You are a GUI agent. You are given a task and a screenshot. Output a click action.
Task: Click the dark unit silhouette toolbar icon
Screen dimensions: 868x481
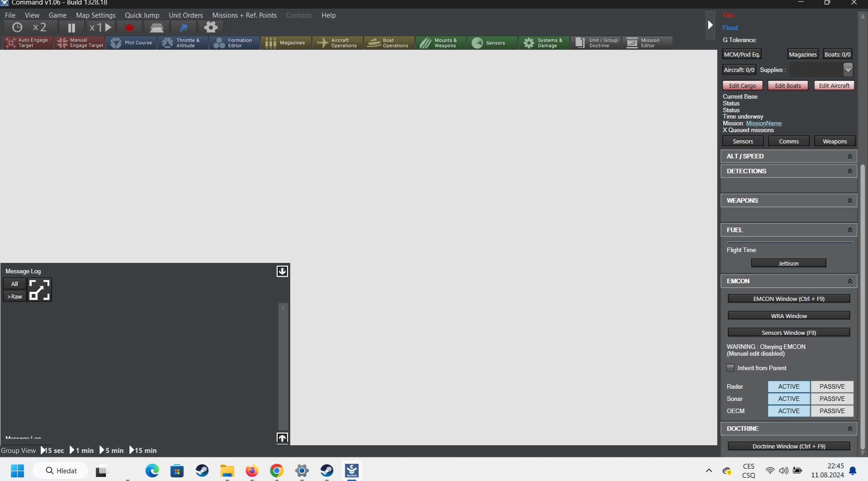[x=157, y=28]
